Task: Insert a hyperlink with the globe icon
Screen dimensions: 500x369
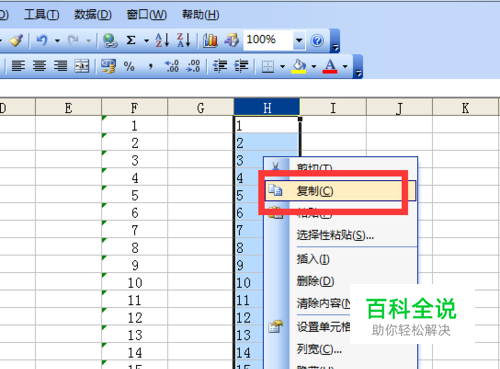Action: click(x=110, y=40)
